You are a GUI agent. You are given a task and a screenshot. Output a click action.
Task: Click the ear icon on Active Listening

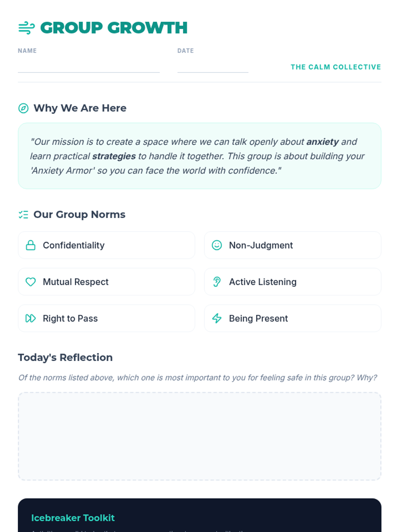[217, 282]
